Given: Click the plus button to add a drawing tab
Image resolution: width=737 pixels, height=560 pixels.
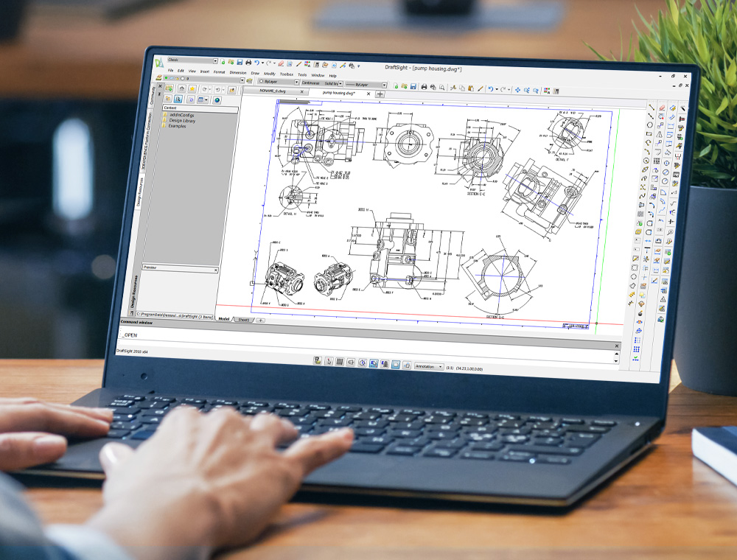Looking at the screenshot, I should [x=380, y=95].
